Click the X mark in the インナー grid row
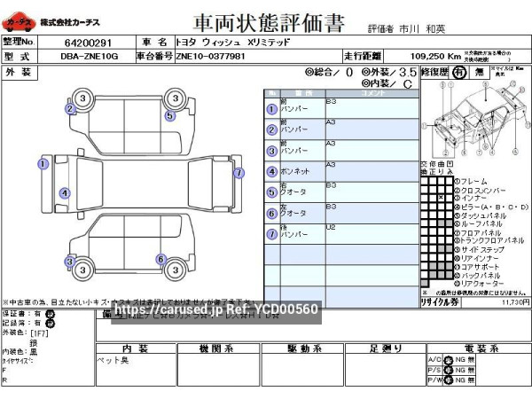This screenshot has width=532, height=399. coord(442,197)
